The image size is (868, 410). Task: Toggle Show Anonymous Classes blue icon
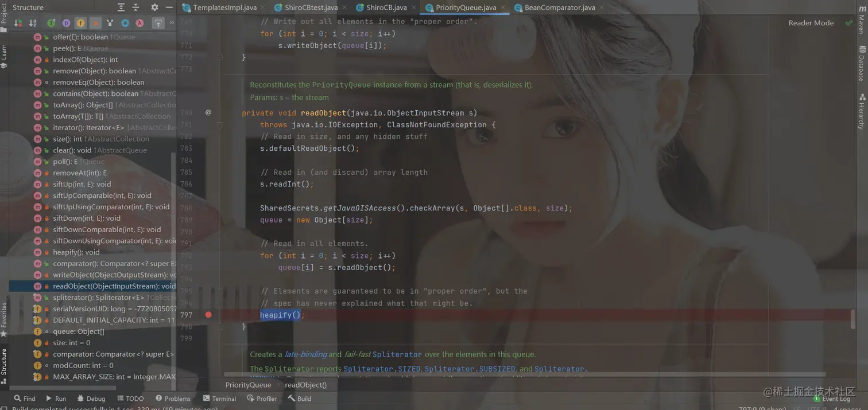pos(125,23)
